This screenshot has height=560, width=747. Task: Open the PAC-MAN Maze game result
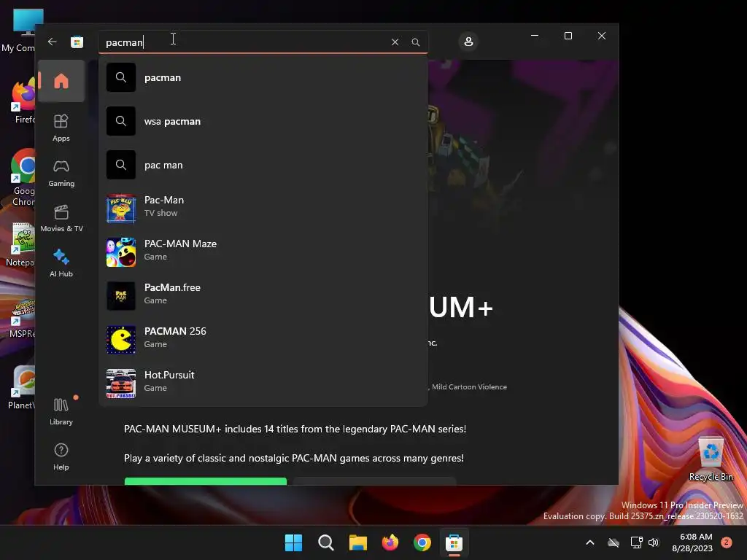[x=263, y=252]
